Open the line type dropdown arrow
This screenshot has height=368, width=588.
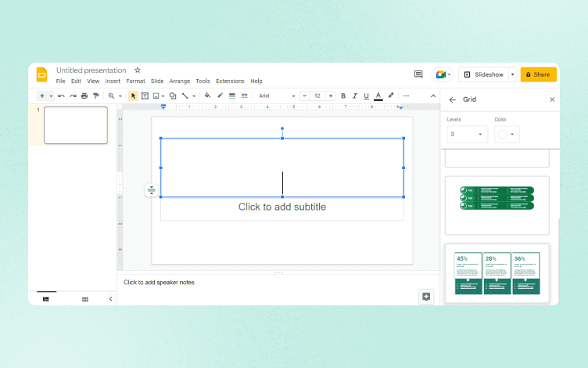194,96
